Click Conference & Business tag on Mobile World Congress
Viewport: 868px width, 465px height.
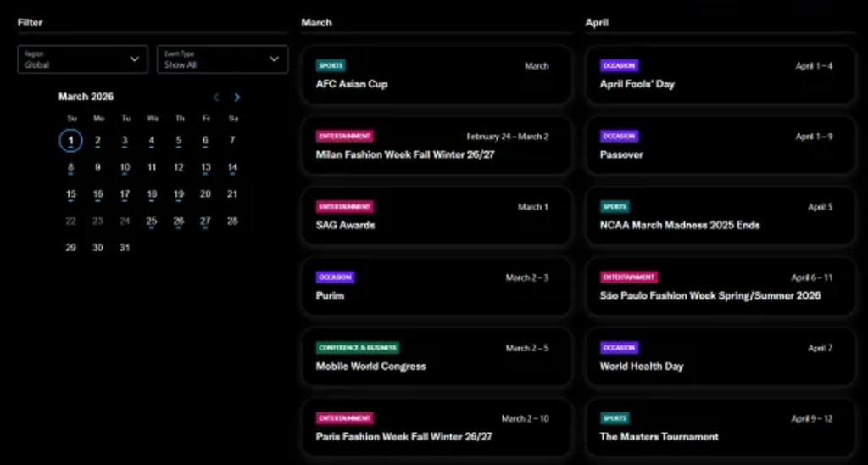click(357, 348)
